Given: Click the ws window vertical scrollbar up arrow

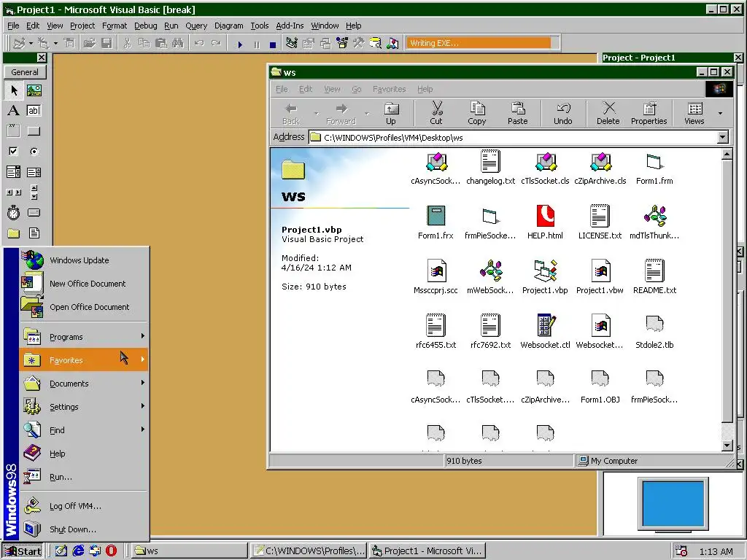Looking at the screenshot, I should (727, 155).
